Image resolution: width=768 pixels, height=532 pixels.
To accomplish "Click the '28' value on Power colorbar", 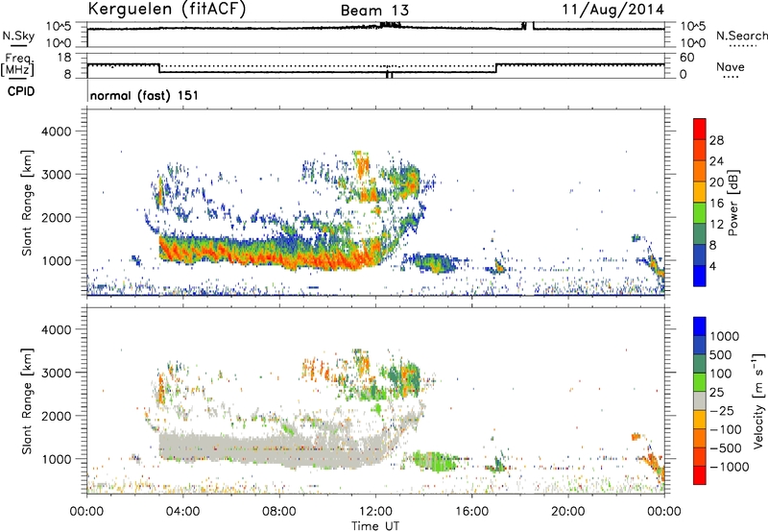I will pos(716,140).
